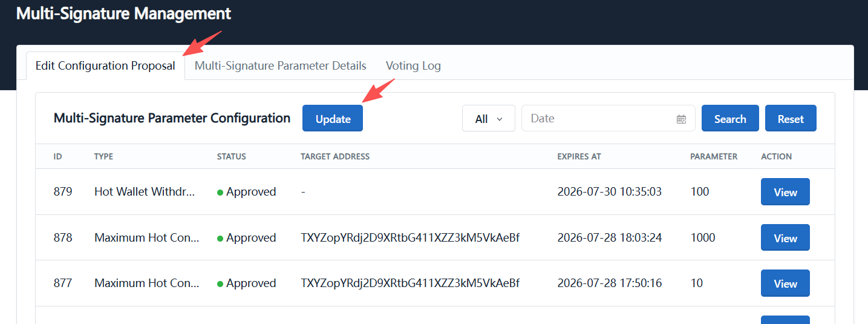
Task: Select target address in row 878
Action: pyautogui.click(x=410, y=237)
